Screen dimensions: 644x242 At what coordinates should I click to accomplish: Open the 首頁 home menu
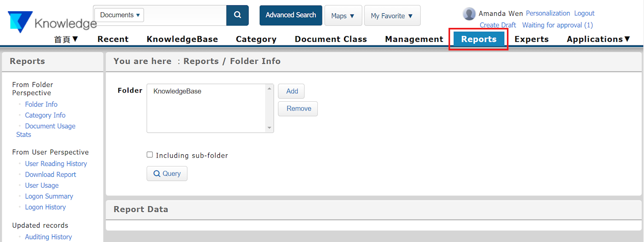click(66, 39)
